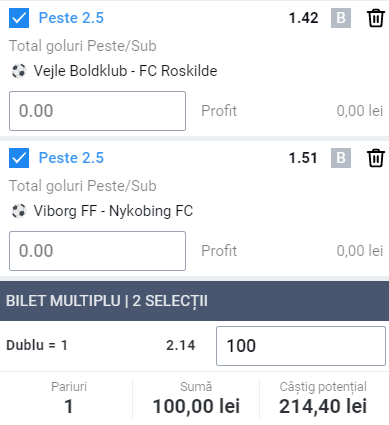Image resolution: width=389 pixels, height=425 pixels.
Task: Delete the Vejle Boldklub selection with trash icon
Action: pos(376,18)
